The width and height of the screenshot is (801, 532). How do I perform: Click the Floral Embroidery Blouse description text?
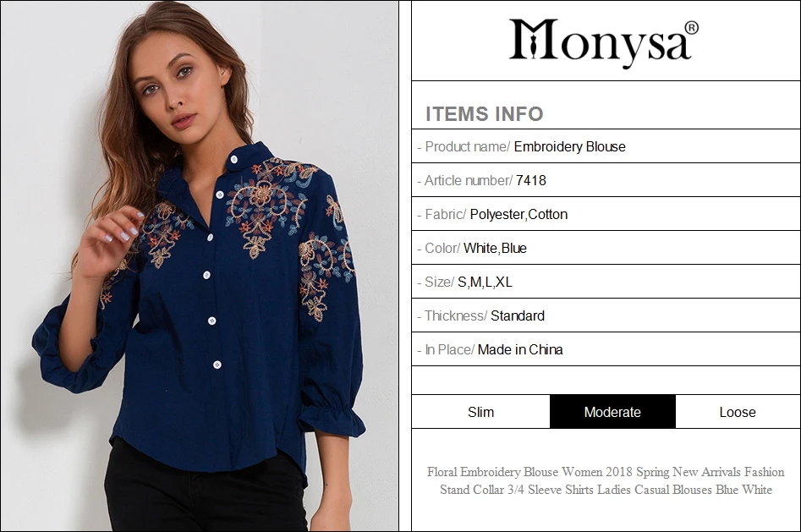pyautogui.click(x=606, y=480)
